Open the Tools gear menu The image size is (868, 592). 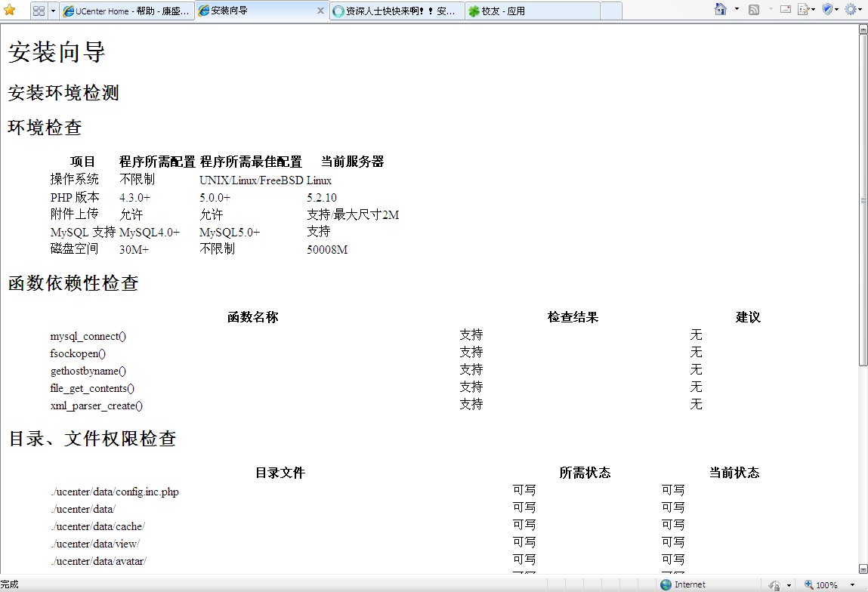(x=851, y=9)
